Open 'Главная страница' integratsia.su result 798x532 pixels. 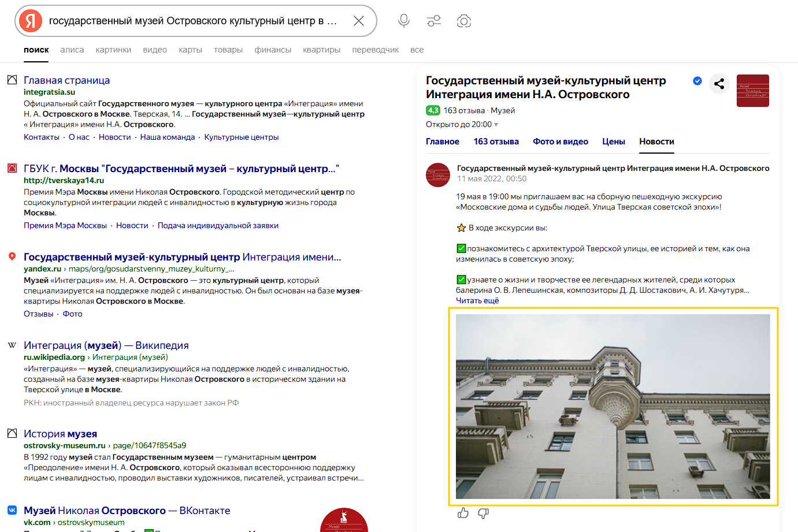(x=66, y=80)
